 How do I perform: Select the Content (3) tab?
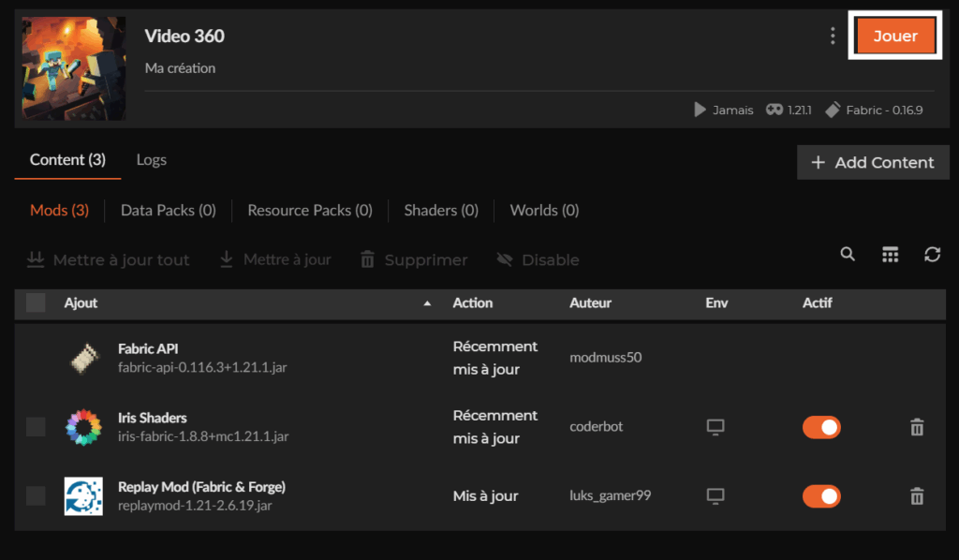pos(67,160)
